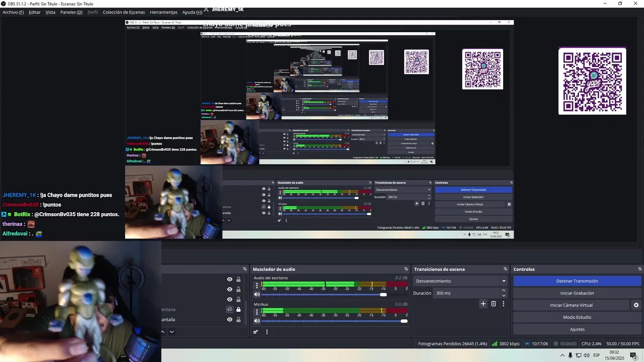Mute the Audio del escritorio speaker icon
This screenshot has width=644, height=362.
coord(257,295)
